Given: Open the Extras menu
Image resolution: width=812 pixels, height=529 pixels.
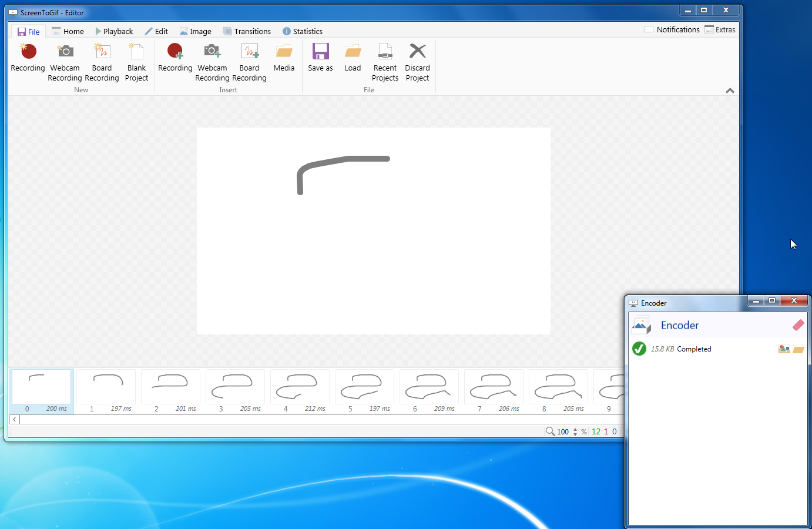Looking at the screenshot, I should tap(720, 29).
